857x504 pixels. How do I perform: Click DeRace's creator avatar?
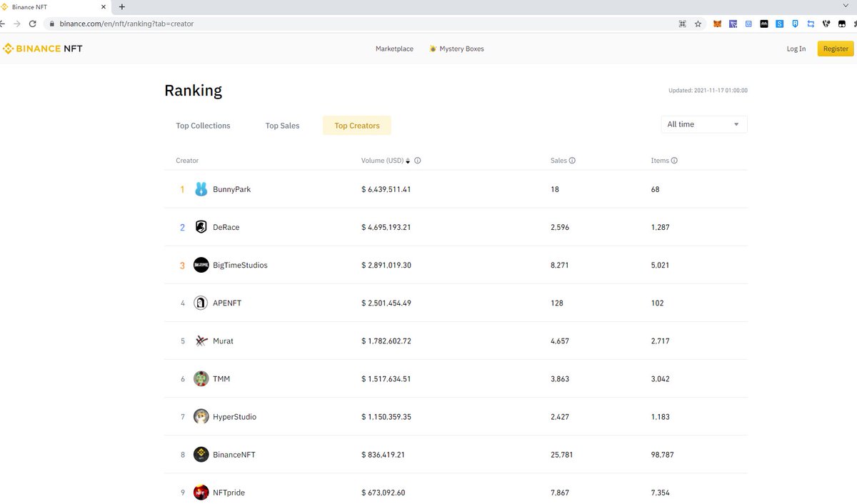201,227
